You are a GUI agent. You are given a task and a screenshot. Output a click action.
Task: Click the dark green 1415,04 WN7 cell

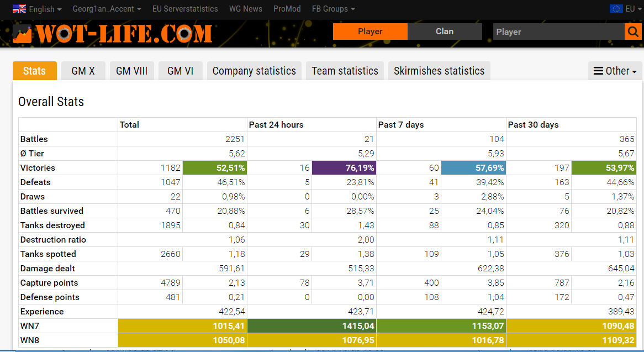(312, 326)
